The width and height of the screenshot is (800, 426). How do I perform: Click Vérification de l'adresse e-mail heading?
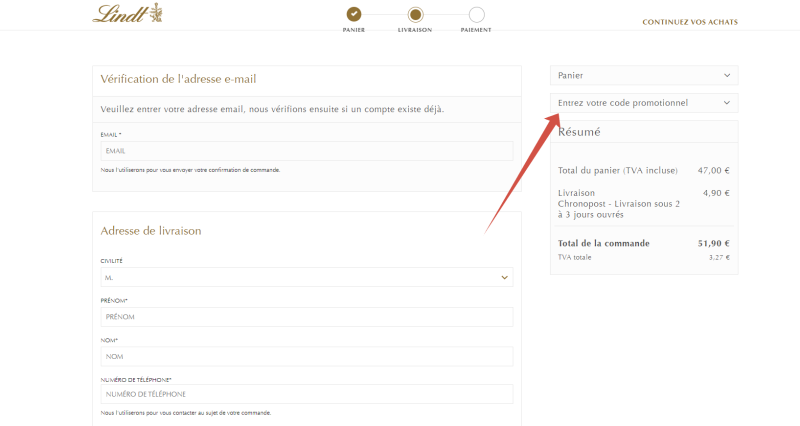[179, 79]
